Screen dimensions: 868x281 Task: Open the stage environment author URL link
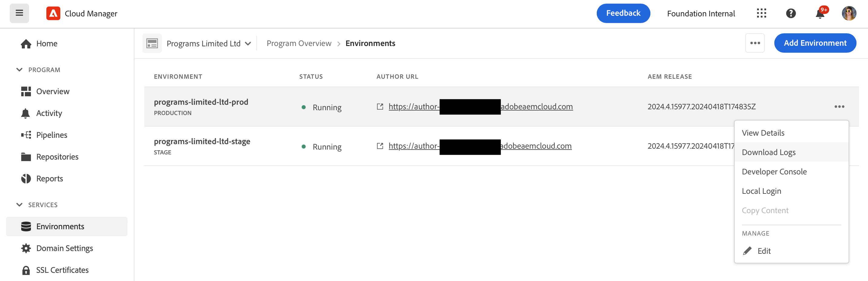pyautogui.click(x=480, y=146)
